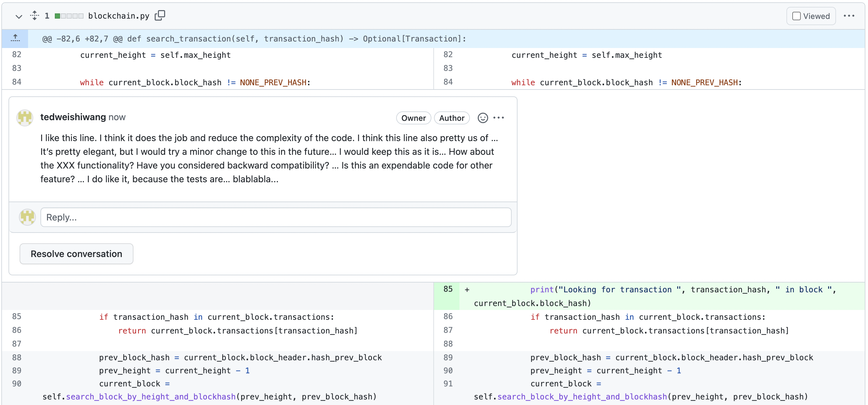Screen dimensions: 868x405
Task: Click the avatar next to the Reply box
Action: [x=27, y=217]
